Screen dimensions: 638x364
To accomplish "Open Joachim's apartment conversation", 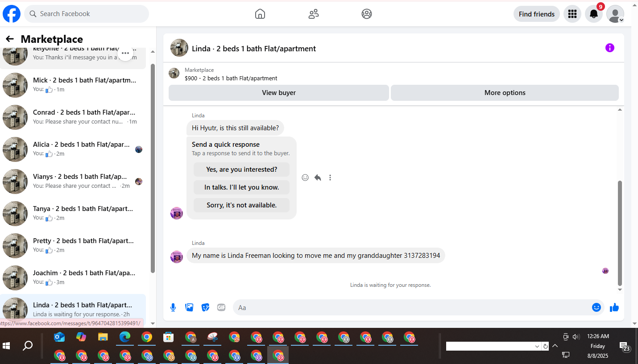I will coord(73,278).
